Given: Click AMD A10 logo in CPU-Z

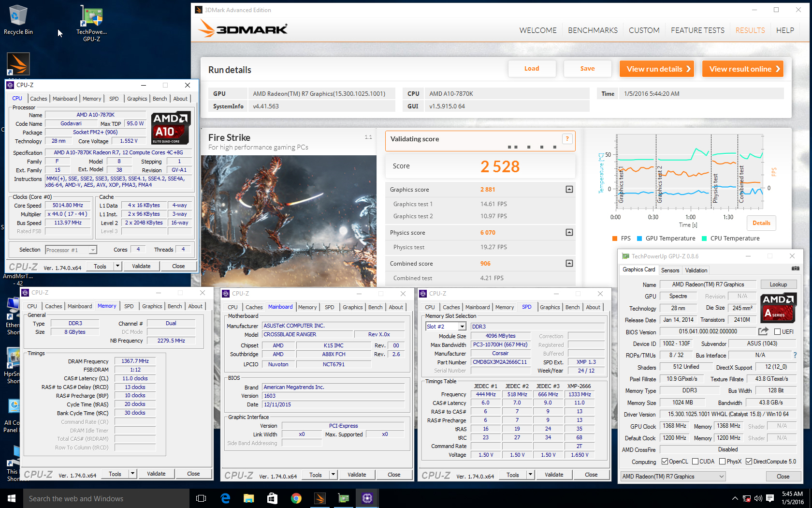Looking at the screenshot, I should point(171,128).
